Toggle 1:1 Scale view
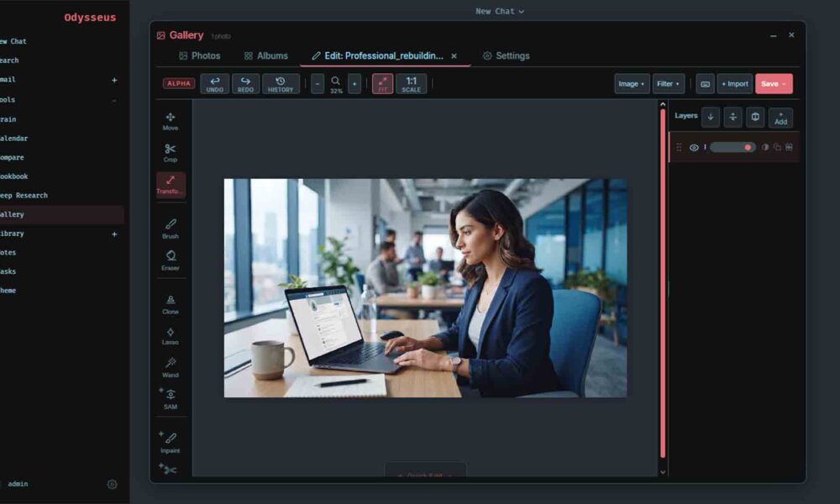Screen dimensions: 840x504 tap(412, 84)
